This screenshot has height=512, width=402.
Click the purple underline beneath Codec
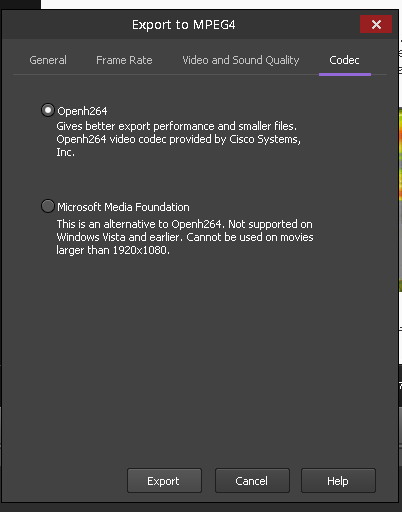pyautogui.click(x=345, y=74)
